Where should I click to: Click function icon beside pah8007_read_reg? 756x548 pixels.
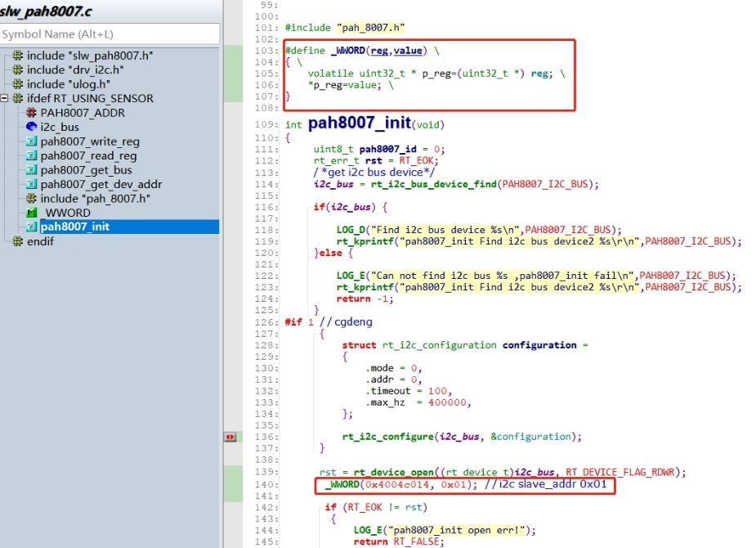point(31,156)
